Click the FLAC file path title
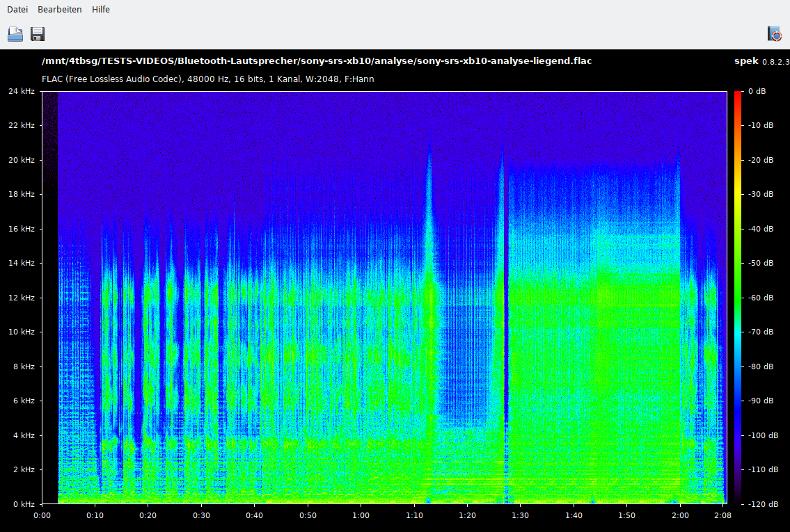The height and width of the screenshot is (532, 790). pyautogui.click(x=317, y=61)
